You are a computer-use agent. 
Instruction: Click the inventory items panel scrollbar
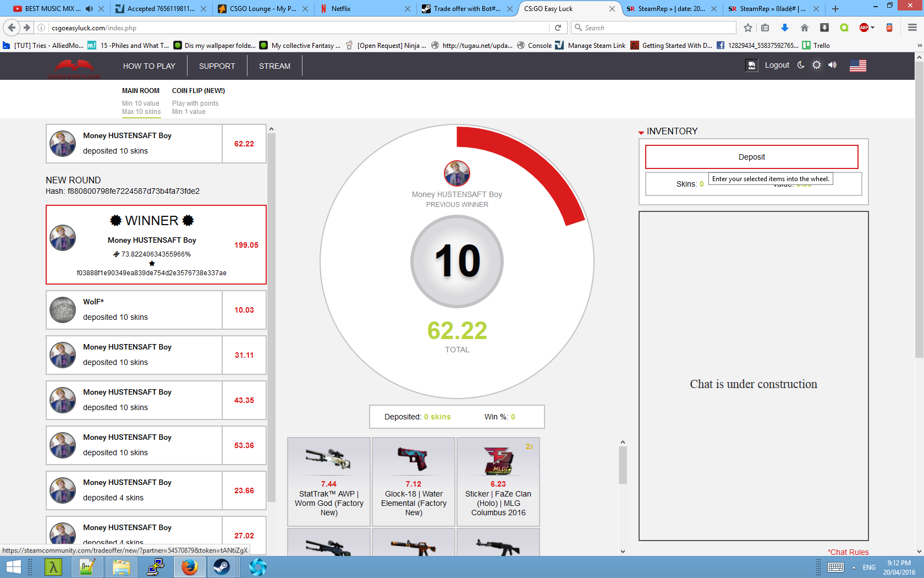[623, 465]
